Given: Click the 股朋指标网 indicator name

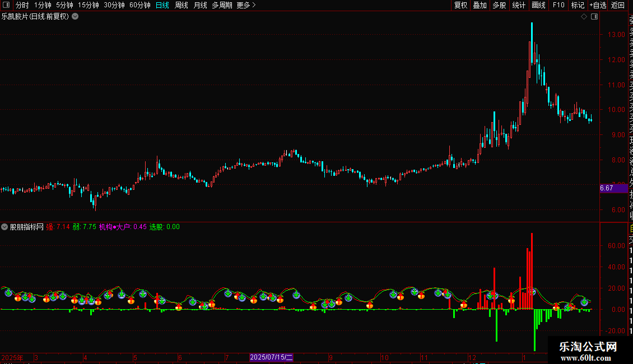Looking at the screenshot, I should (27, 227).
